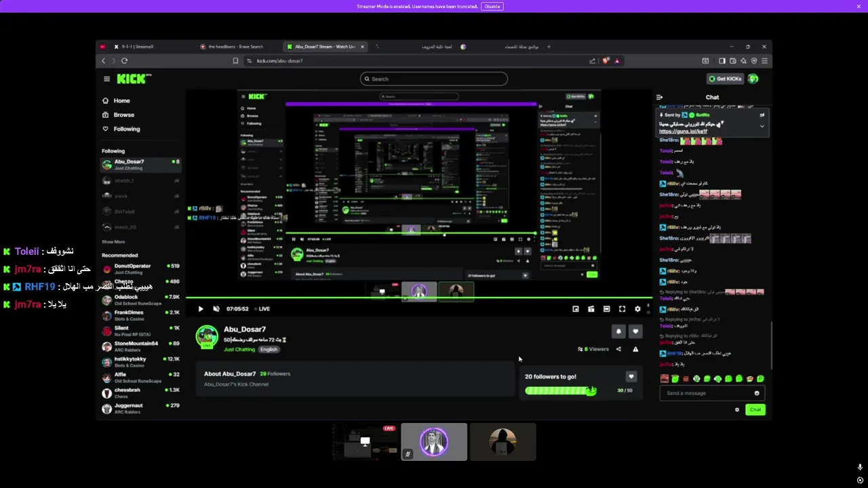This screenshot has height=488, width=868.
Task: Select Abu_Dosar7 in the Following list
Action: click(x=140, y=165)
